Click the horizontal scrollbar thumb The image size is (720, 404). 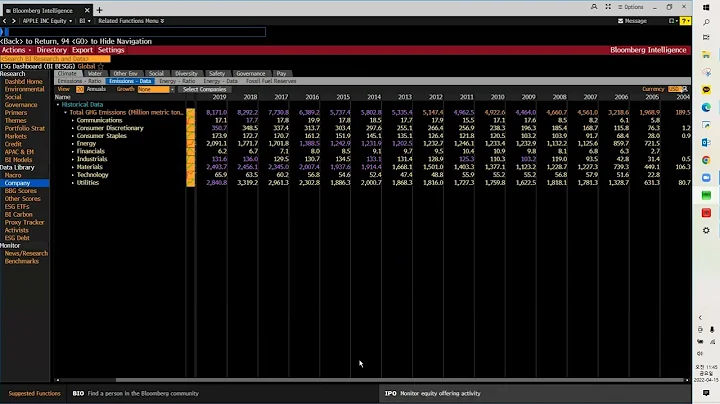[x=399, y=380]
